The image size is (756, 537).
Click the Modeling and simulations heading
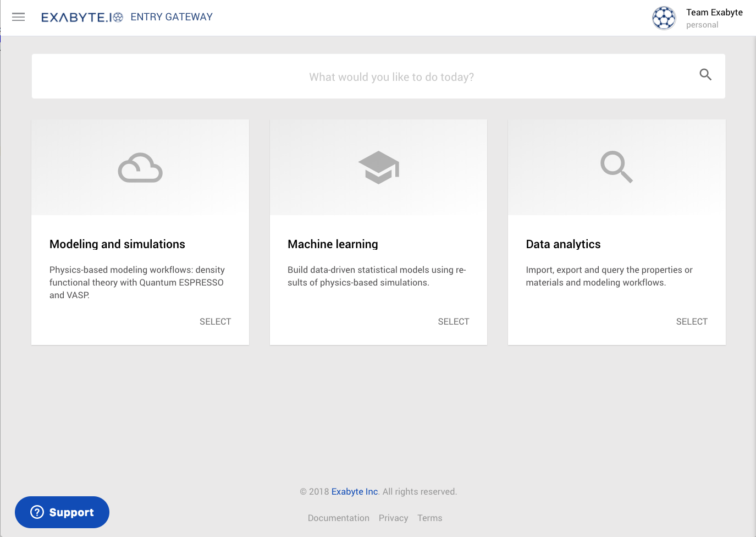coord(117,244)
